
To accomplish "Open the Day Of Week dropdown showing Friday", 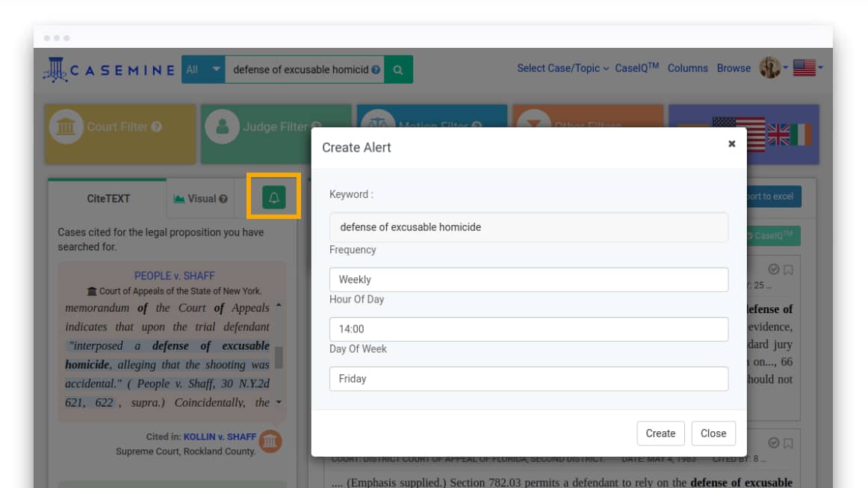I will 528,379.
